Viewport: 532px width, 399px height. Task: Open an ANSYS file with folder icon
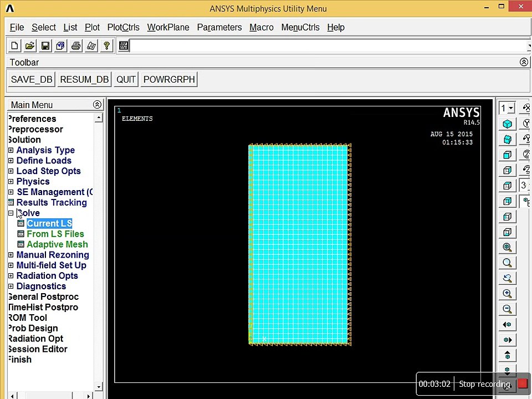tap(30, 46)
